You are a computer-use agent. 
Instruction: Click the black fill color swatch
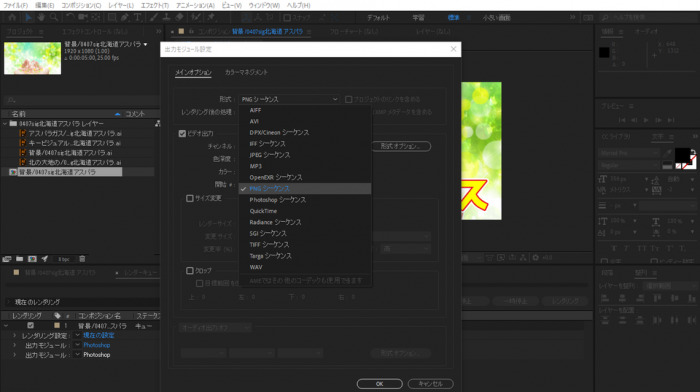point(683,155)
